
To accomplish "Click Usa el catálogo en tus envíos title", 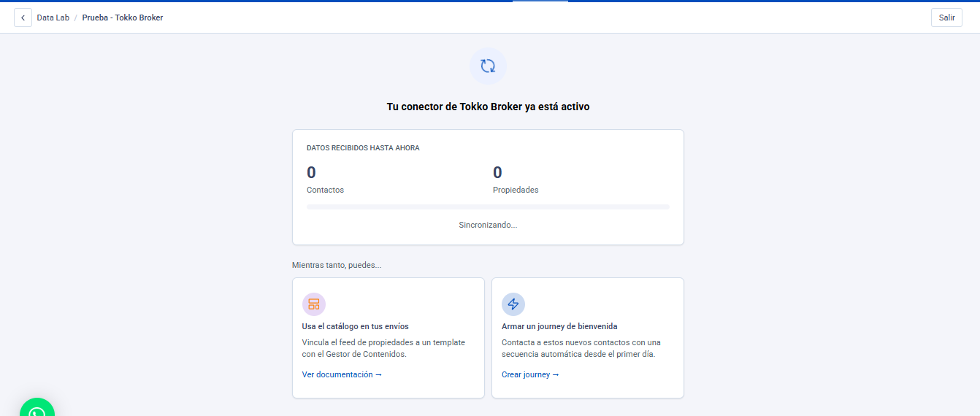I will 356,326.
